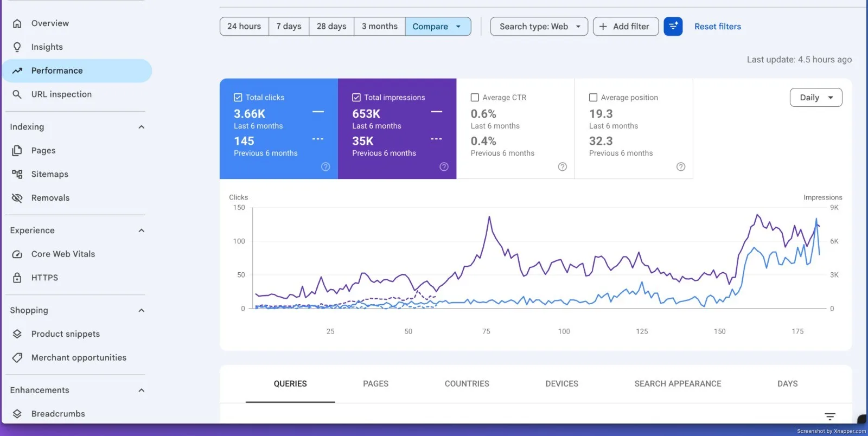Click the 0.6% average CTR value

click(x=483, y=114)
